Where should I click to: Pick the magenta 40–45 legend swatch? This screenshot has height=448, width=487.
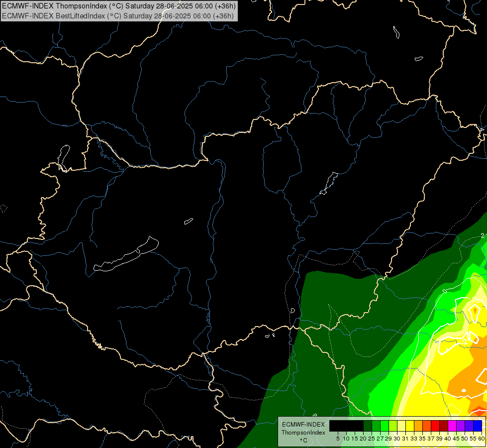pyautogui.click(x=452, y=426)
